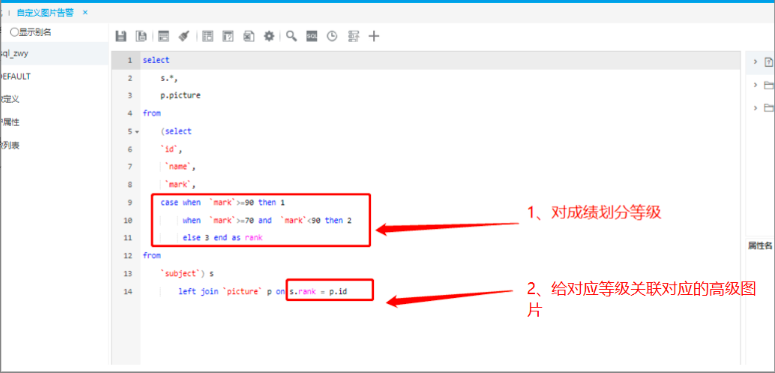Click the magnifier search icon

point(292,36)
